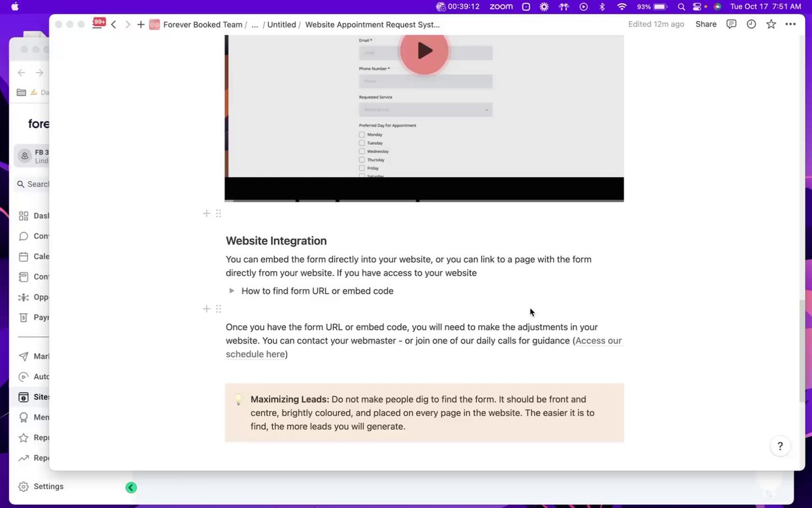Open page history clock icon
The image size is (812, 508).
point(751,24)
